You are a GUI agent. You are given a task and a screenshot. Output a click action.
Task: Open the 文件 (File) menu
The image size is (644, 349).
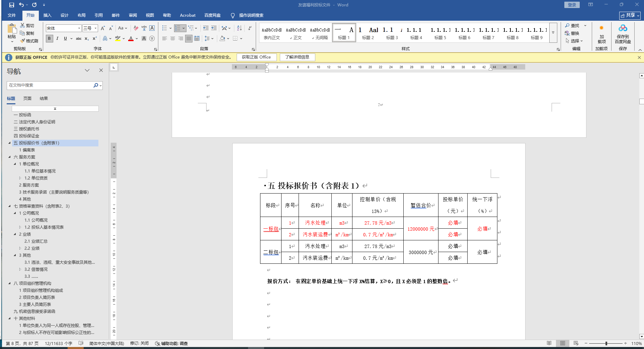(x=12, y=15)
